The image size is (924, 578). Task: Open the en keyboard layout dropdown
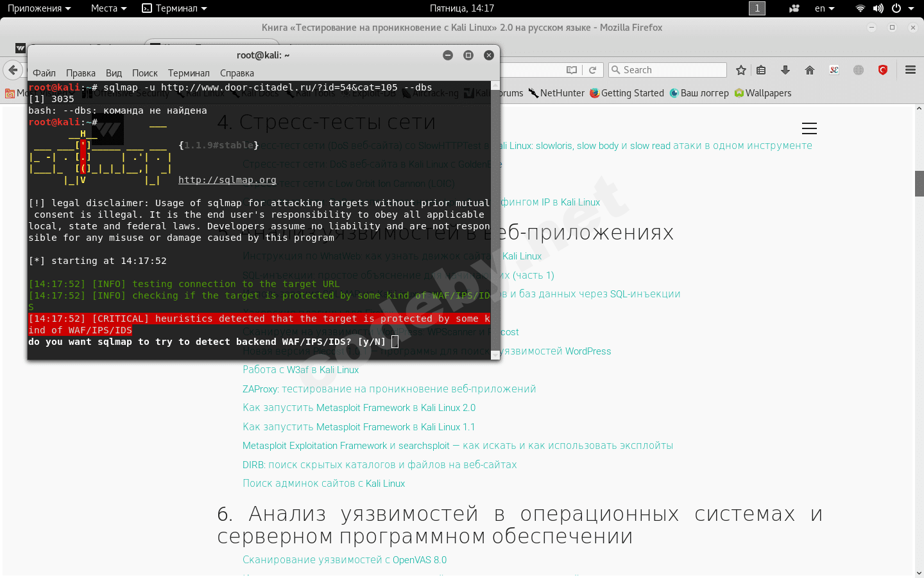click(825, 8)
